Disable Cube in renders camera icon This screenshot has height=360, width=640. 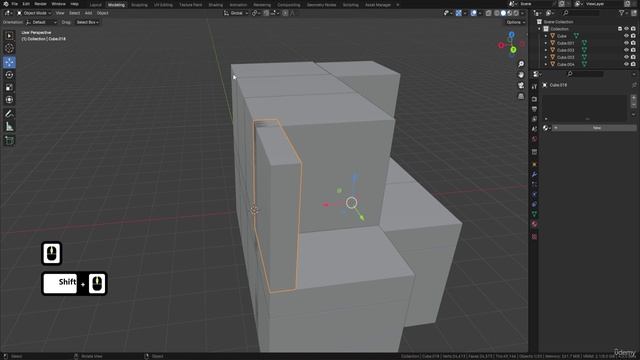click(x=633, y=36)
